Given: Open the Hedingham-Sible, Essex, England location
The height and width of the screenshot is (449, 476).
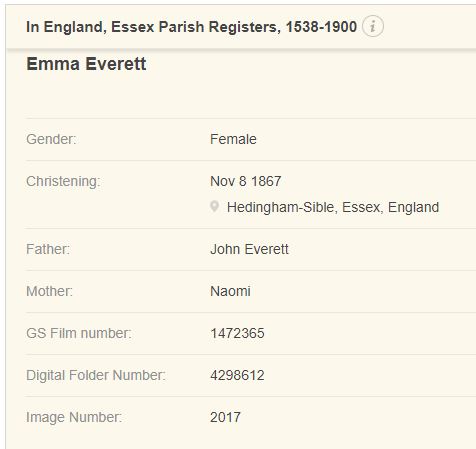Looking at the screenshot, I should point(333,207).
